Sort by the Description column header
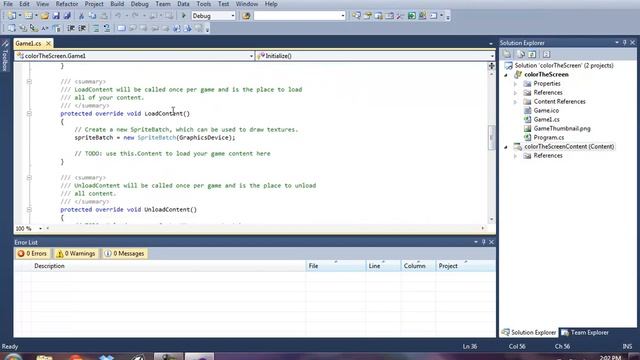This screenshot has width=640, height=360. point(169,266)
